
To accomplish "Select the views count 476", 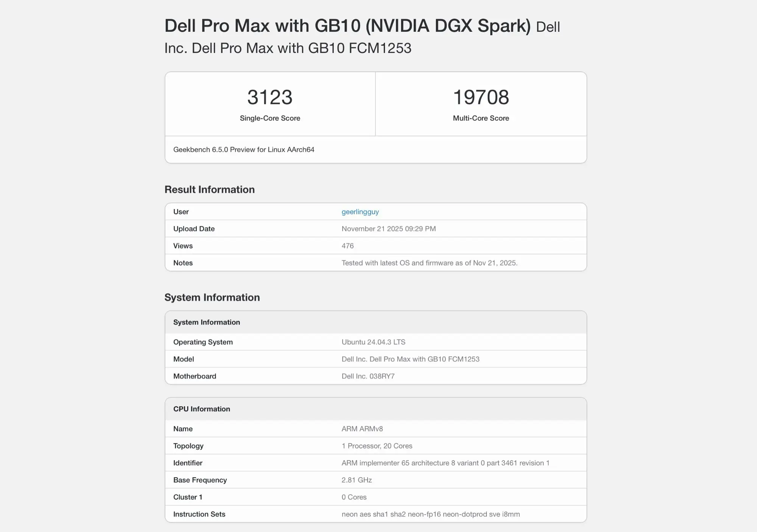I will [347, 246].
